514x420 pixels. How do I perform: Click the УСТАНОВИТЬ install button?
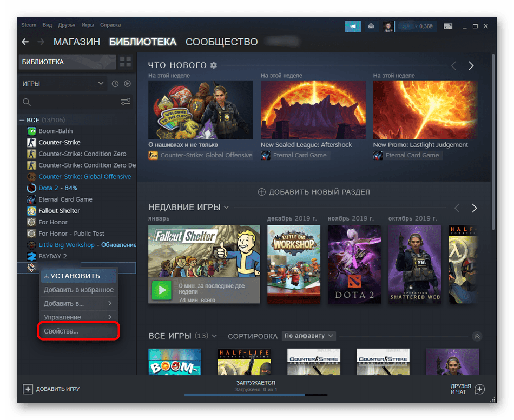(x=78, y=276)
